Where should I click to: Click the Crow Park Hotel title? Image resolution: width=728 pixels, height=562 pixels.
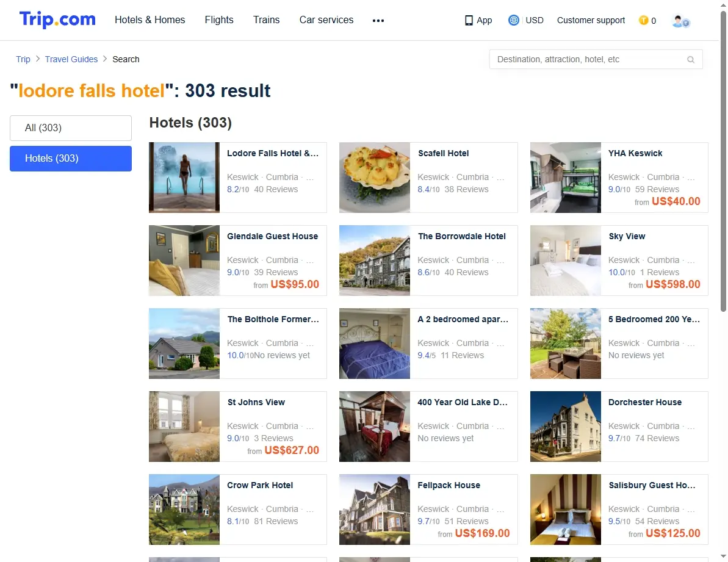point(260,486)
